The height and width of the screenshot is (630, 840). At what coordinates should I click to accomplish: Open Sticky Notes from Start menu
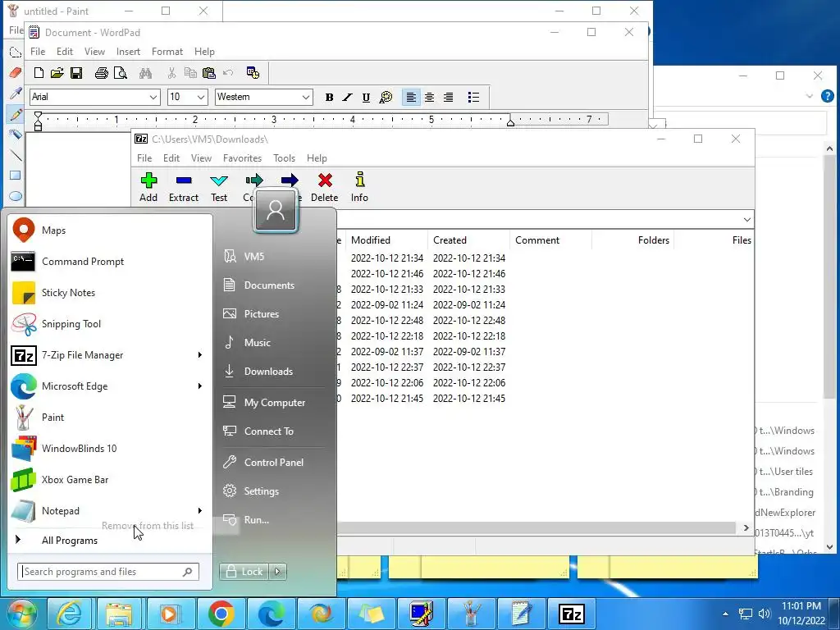pyautogui.click(x=111, y=293)
